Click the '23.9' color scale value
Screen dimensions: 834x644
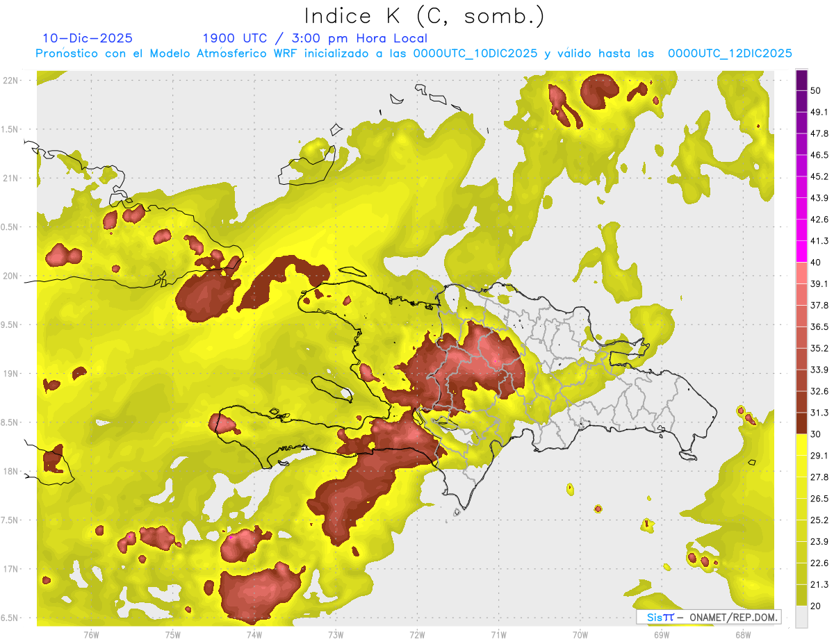[819, 541]
